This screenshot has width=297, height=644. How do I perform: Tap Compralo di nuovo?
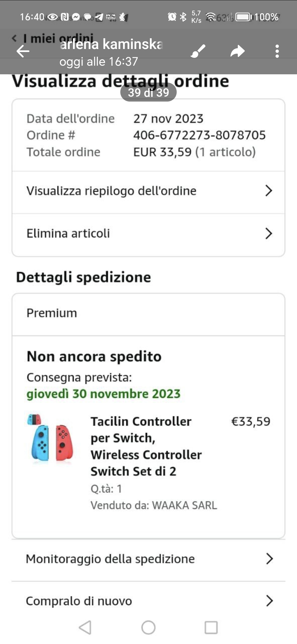click(148, 601)
